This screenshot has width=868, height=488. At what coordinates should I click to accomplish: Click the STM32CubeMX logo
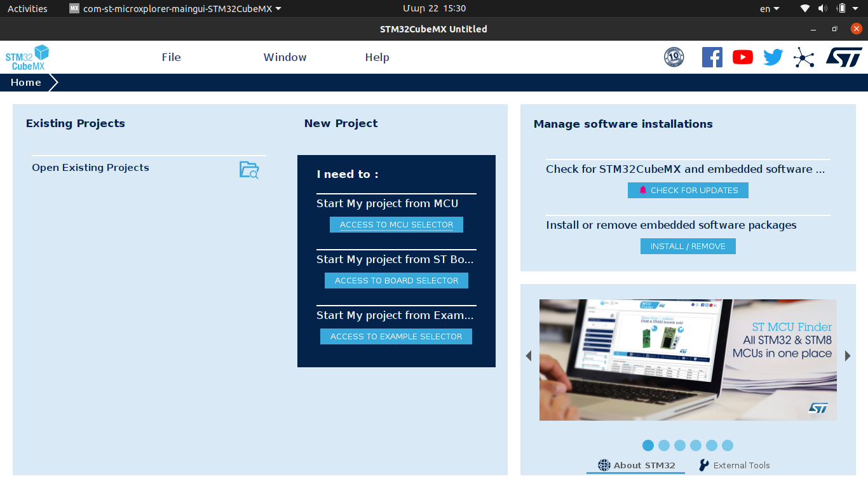pos(27,57)
